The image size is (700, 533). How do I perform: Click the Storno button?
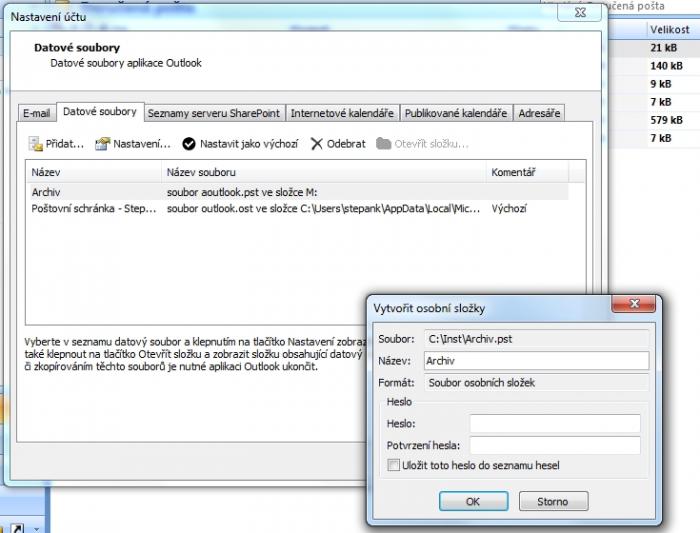(552, 501)
